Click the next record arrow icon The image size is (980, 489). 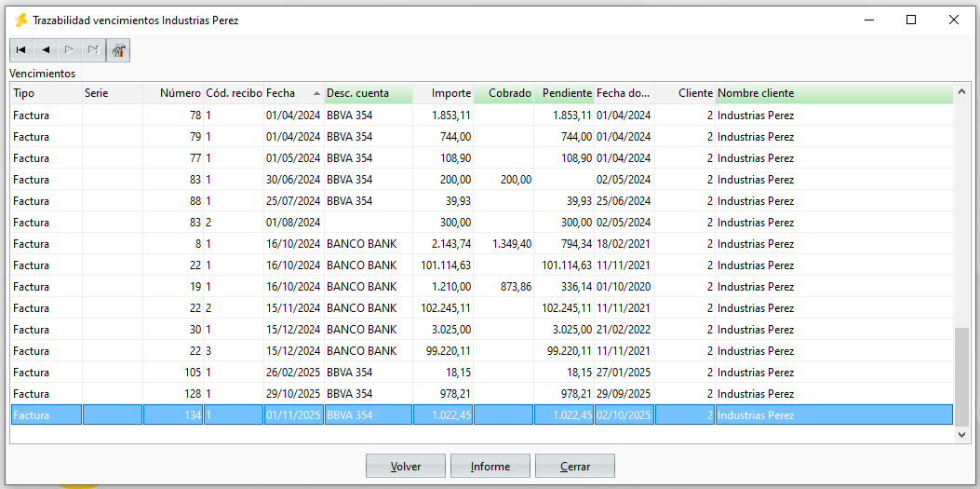pyautogui.click(x=70, y=50)
